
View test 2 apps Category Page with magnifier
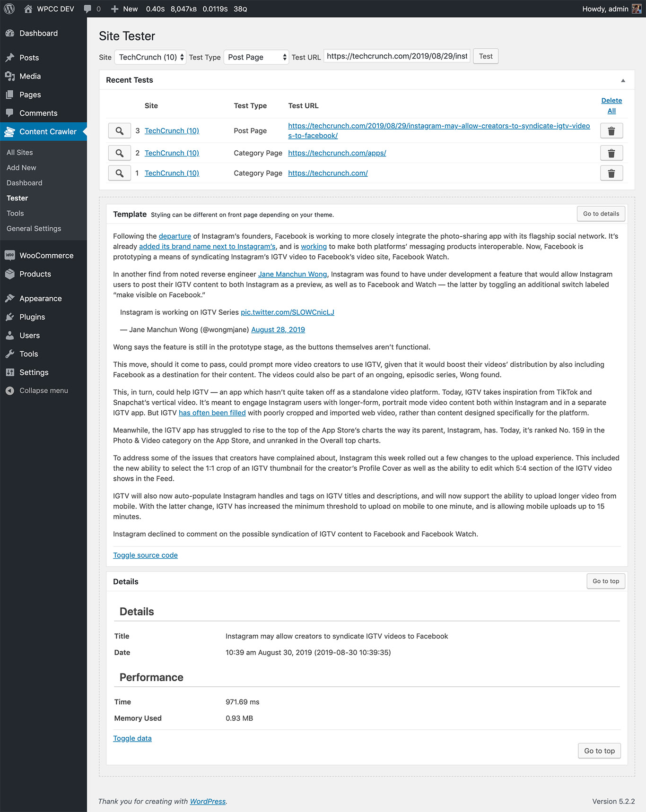coord(120,153)
